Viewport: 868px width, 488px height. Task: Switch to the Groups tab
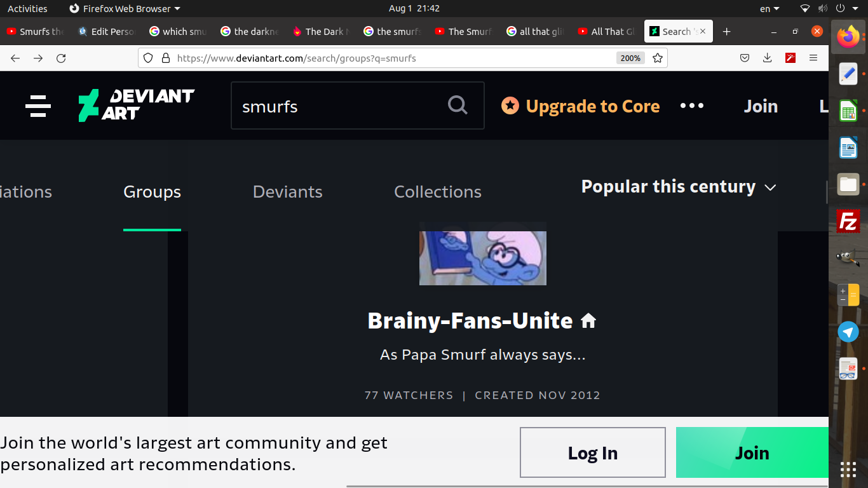pyautogui.click(x=152, y=192)
